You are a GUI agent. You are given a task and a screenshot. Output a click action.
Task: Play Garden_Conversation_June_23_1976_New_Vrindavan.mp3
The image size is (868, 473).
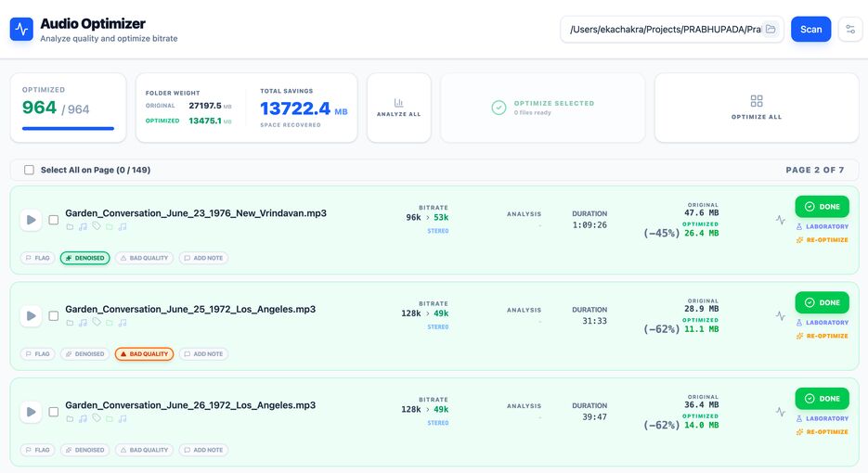[x=31, y=220]
